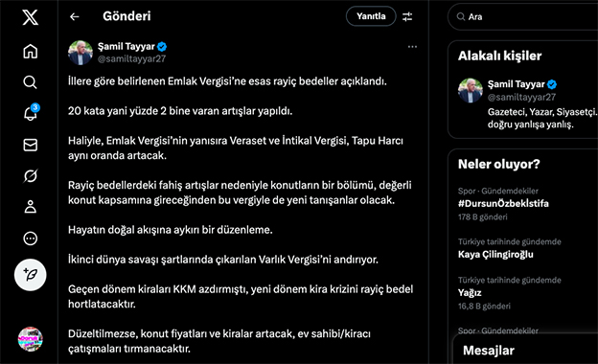Open notifications bell with badge
Screen dimensions: 598x364
click(31, 112)
